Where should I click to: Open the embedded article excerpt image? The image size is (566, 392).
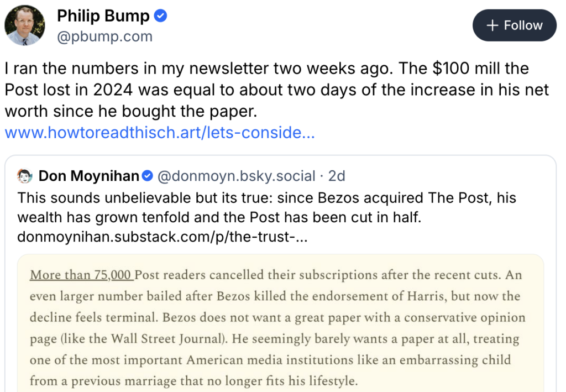tap(280, 326)
